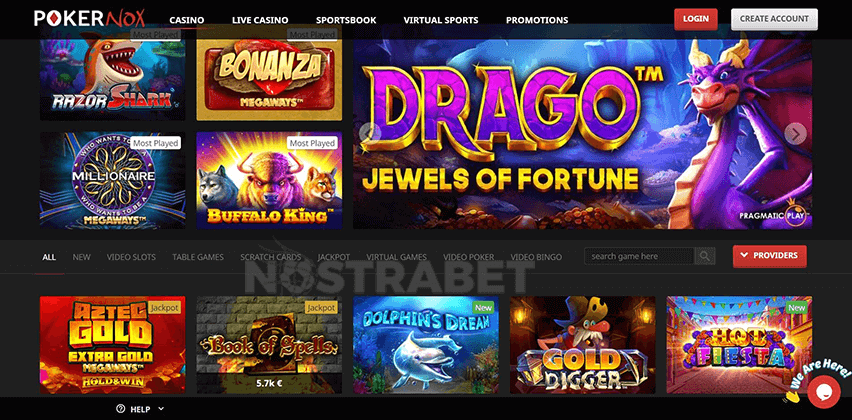The image size is (852, 420).
Task: Click the PokerNox logo
Action: coord(90,19)
